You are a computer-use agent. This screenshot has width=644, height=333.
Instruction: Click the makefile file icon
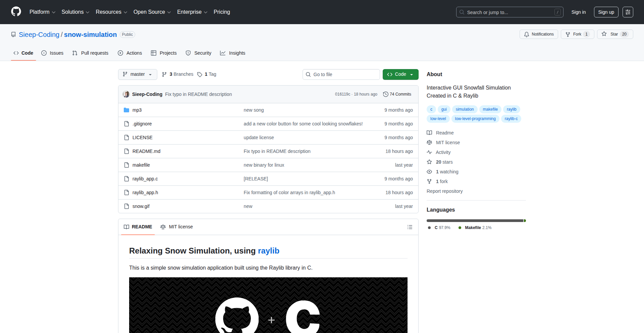(126, 165)
